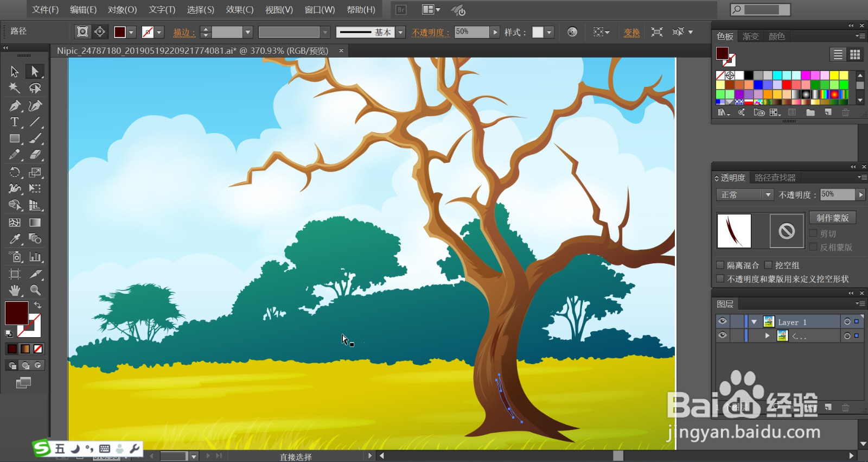Open the 效果(C) menu
Image resolution: width=868 pixels, height=462 pixels.
(x=240, y=10)
